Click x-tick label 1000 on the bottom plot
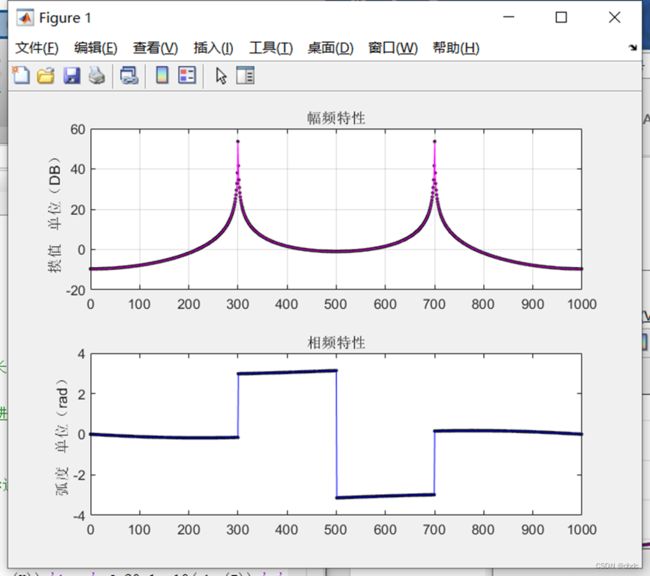This screenshot has height=576, width=650. click(x=582, y=530)
